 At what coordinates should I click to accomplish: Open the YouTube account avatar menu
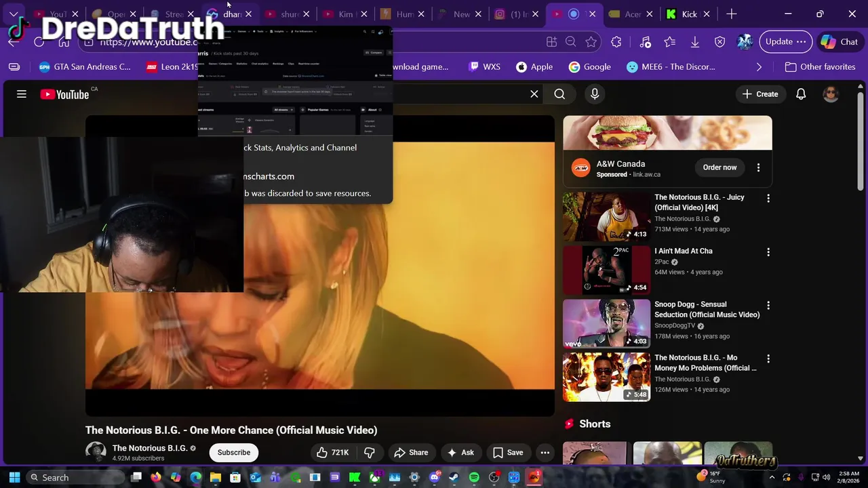pyautogui.click(x=831, y=94)
